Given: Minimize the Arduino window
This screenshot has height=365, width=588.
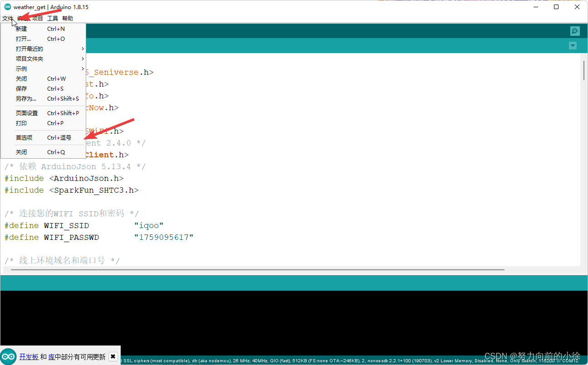Looking at the screenshot, I should pos(535,7).
